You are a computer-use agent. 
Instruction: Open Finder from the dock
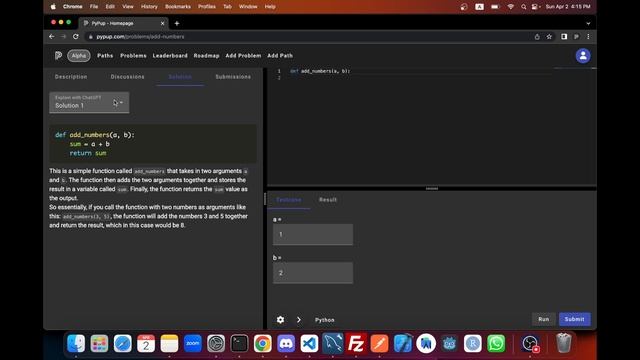pos(76,343)
